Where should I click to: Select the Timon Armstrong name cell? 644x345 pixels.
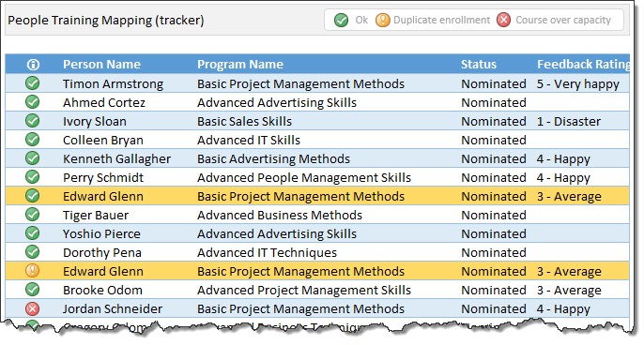(x=113, y=84)
